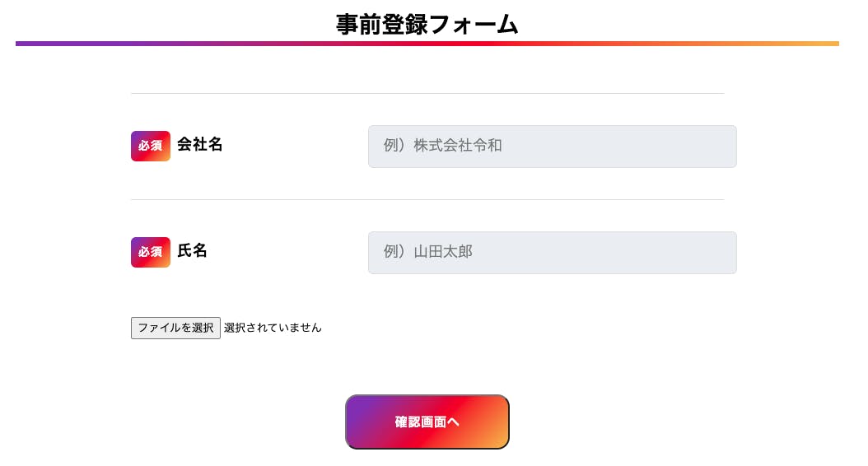Click the 事前登録フォーム page heading
The height and width of the screenshot is (466, 868).
(x=427, y=25)
